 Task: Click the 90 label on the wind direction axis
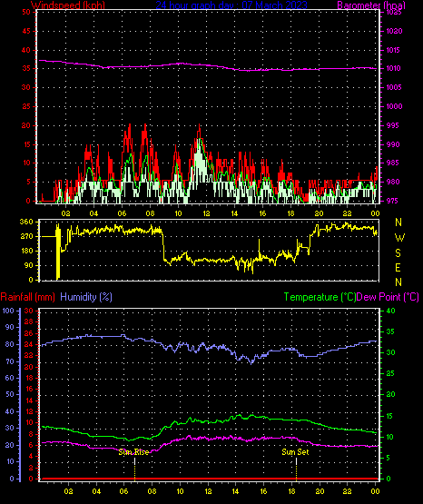tap(28, 265)
